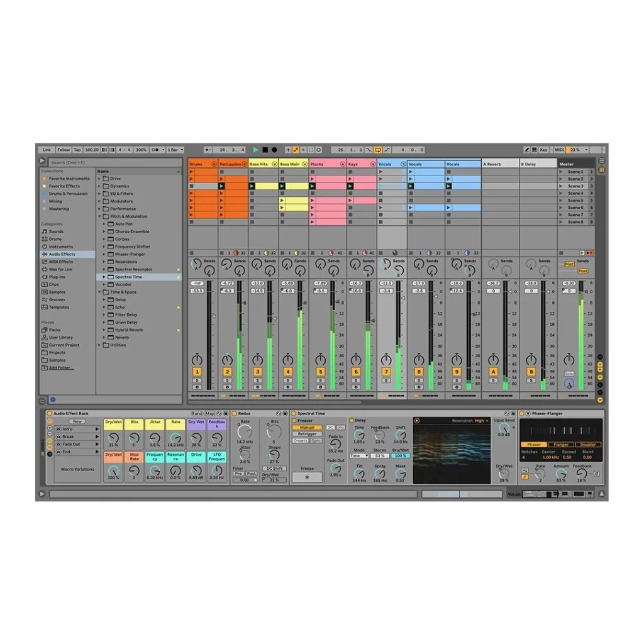Click the browser search field
Image resolution: width=644 pixels, height=644 pixels.
pos(115,163)
